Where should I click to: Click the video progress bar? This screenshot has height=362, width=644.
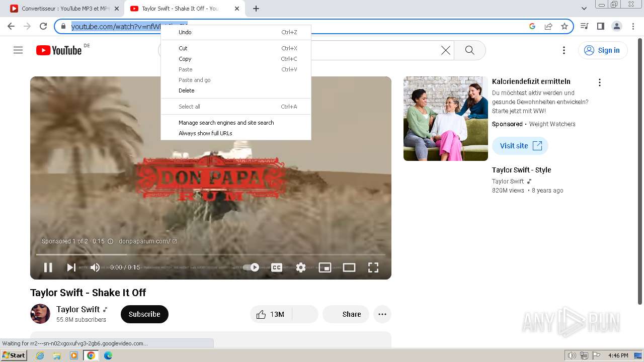tap(210, 255)
